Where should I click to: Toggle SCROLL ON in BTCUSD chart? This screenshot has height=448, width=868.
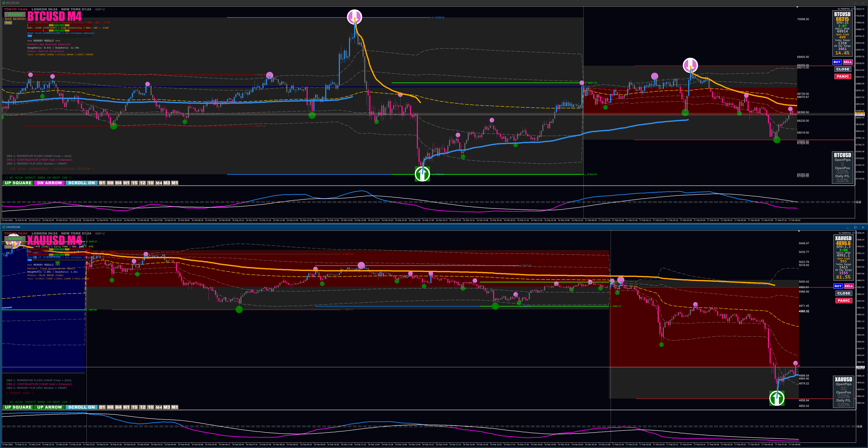click(81, 183)
